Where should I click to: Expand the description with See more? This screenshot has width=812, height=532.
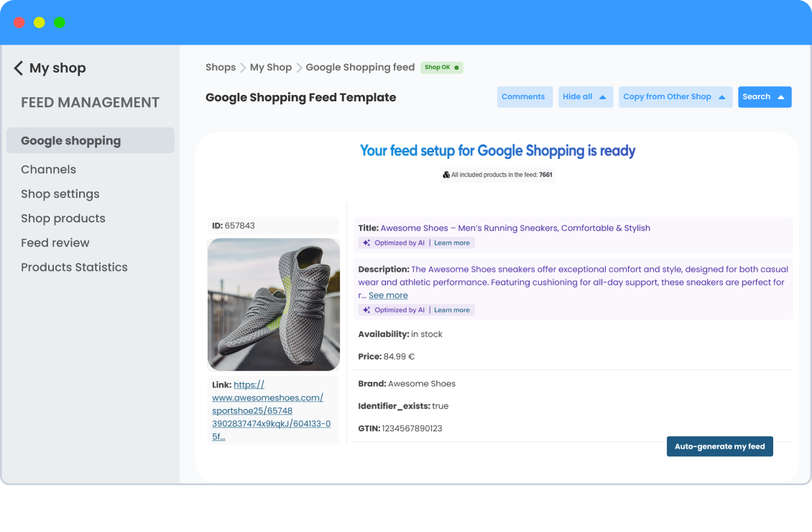click(388, 295)
